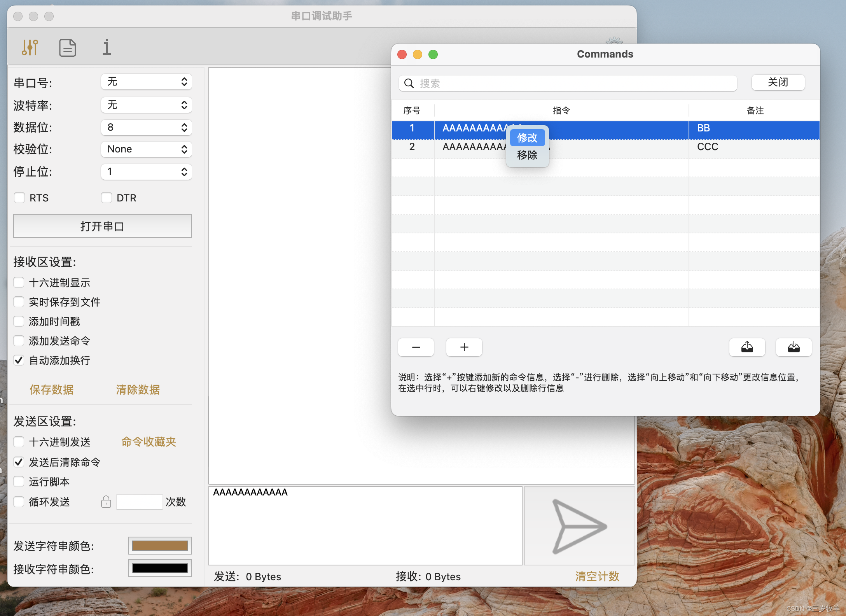Click the 打开串口 button
This screenshot has height=616, width=846.
point(103,226)
